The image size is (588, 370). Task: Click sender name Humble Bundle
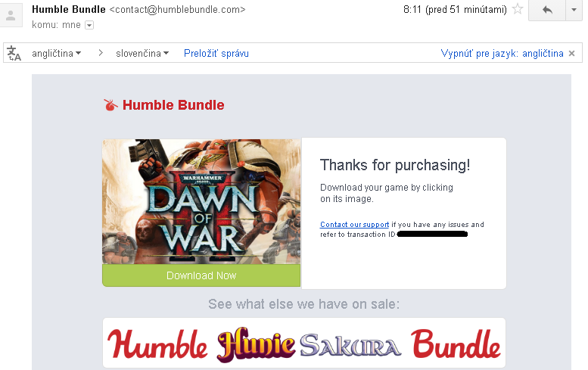[69, 9]
